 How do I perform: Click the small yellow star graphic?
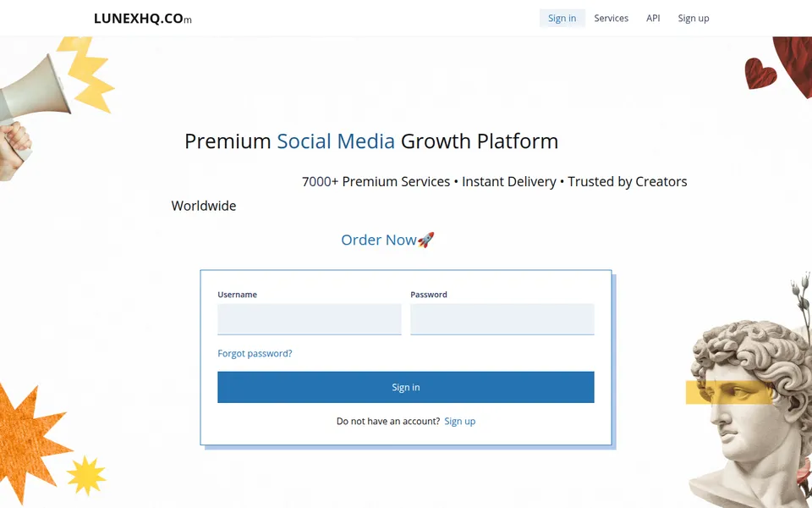pyautogui.click(x=86, y=475)
